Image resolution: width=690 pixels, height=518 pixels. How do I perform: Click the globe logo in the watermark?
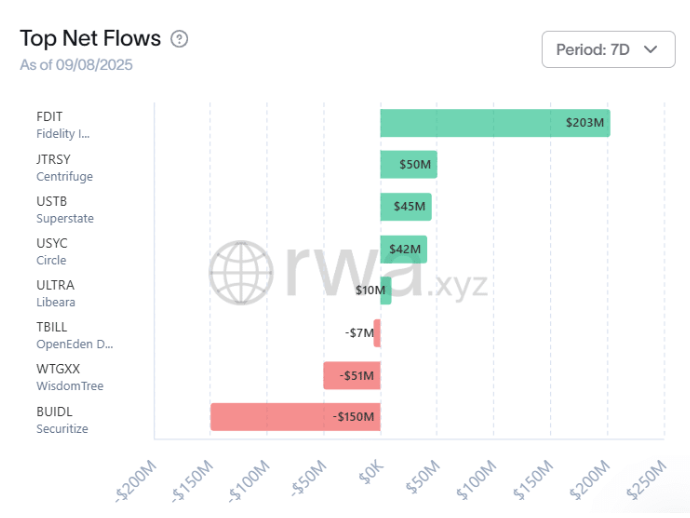[x=241, y=273]
